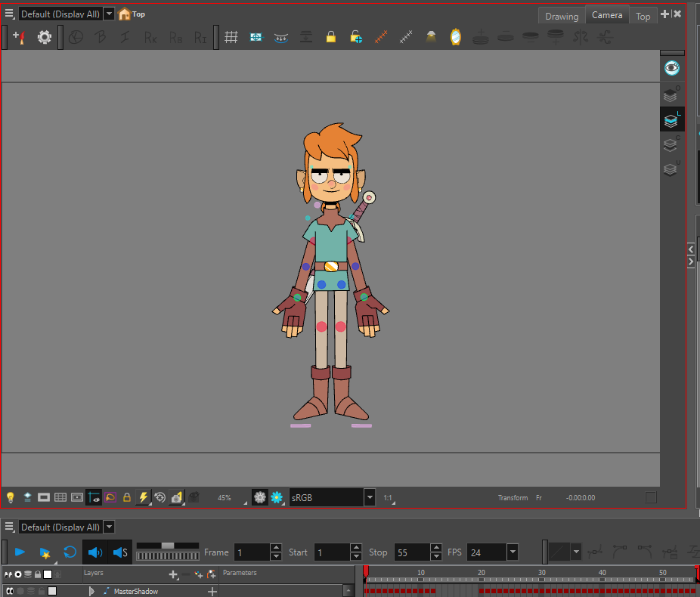Click the Stop frame input field

412,552
